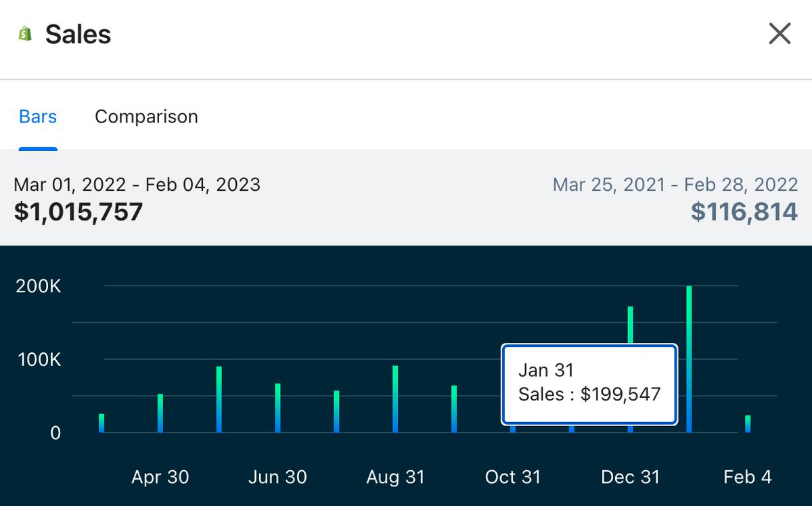Select the Oct 31 axis label
The height and width of the screenshot is (506, 812).
[x=513, y=477]
